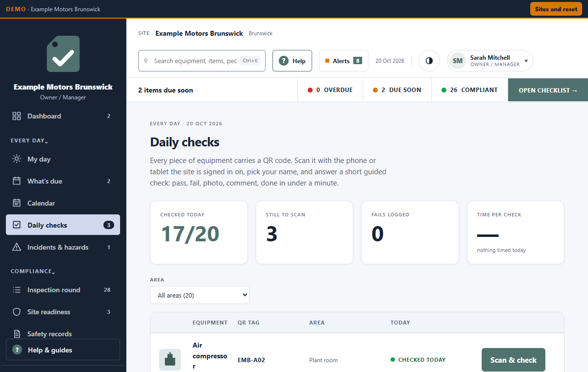Click the 0 Overdue counter
This screenshot has width=588, height=372.
tap(330, 90)
